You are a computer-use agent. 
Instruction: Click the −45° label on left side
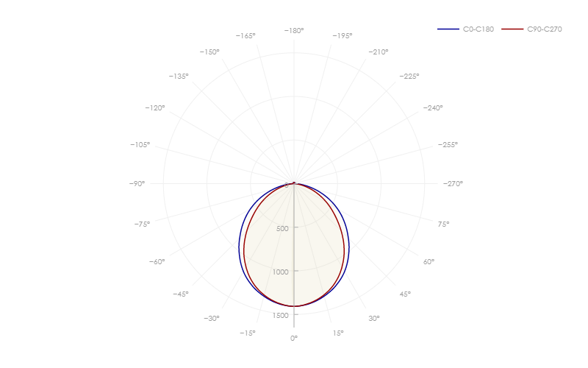[181, 294]
